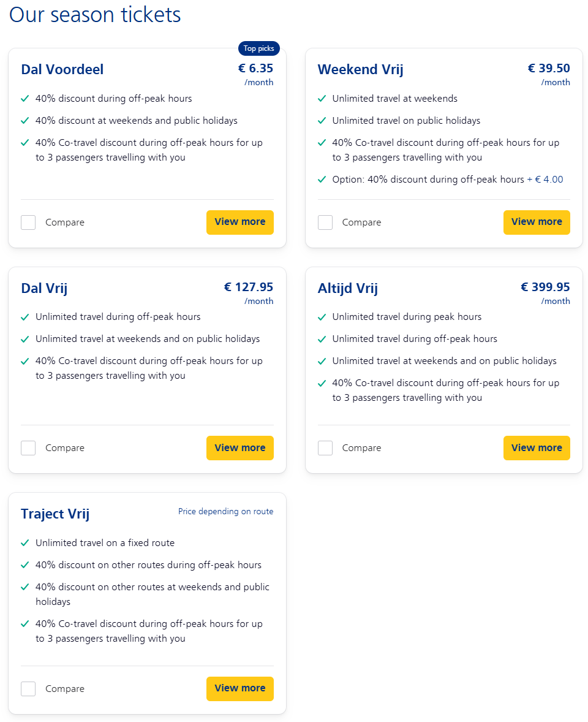588x722 pixels.
Task: Select the Traject Vrij title
Action: (x=55, y=514)
